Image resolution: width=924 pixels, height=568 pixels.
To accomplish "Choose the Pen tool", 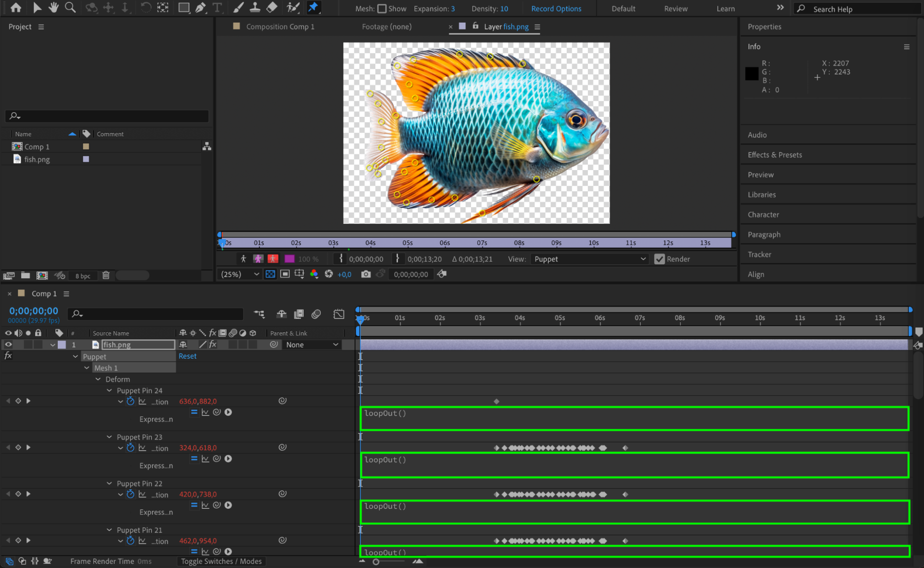I will point(201,7).
